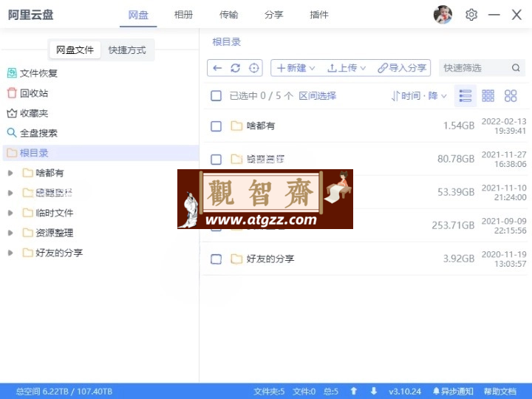Open settings gear icon

471,15
